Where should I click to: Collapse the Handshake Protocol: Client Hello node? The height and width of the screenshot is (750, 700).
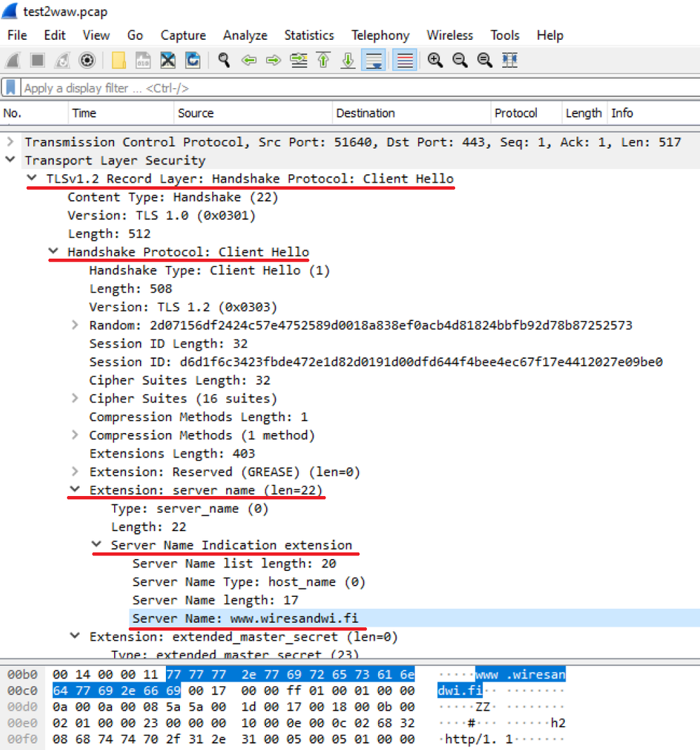click(54, 252)
